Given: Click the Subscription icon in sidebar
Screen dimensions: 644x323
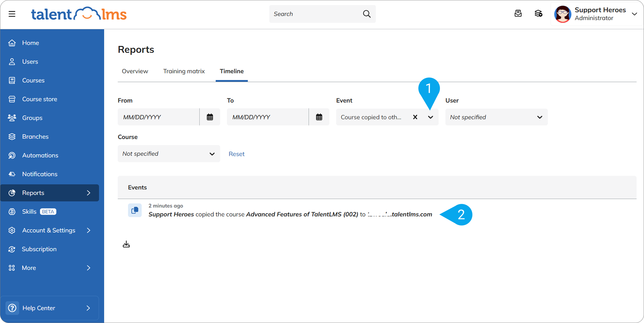Looking at the screenshot, I should click(12, 249).
